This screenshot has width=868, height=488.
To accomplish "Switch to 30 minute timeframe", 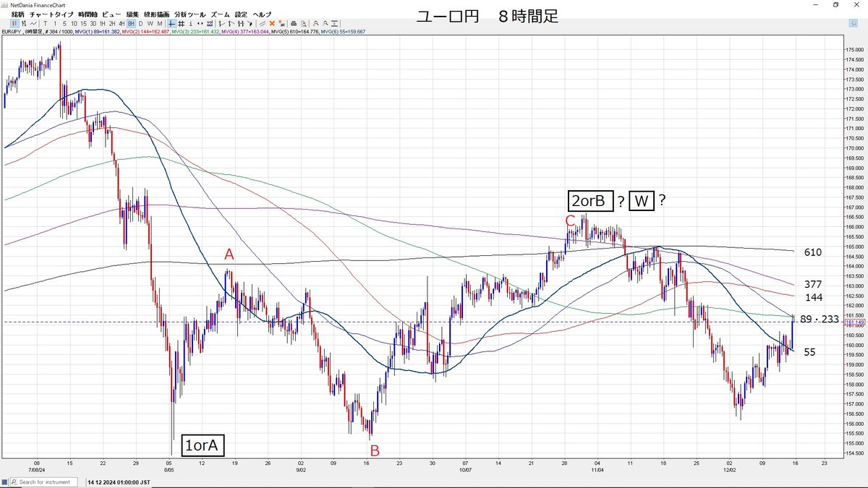I will click(93, 24).
